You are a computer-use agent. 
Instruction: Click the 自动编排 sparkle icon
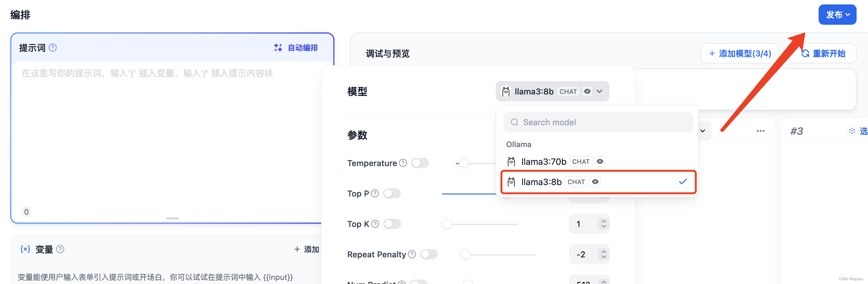pyautogui.click(x=278, y=48)
